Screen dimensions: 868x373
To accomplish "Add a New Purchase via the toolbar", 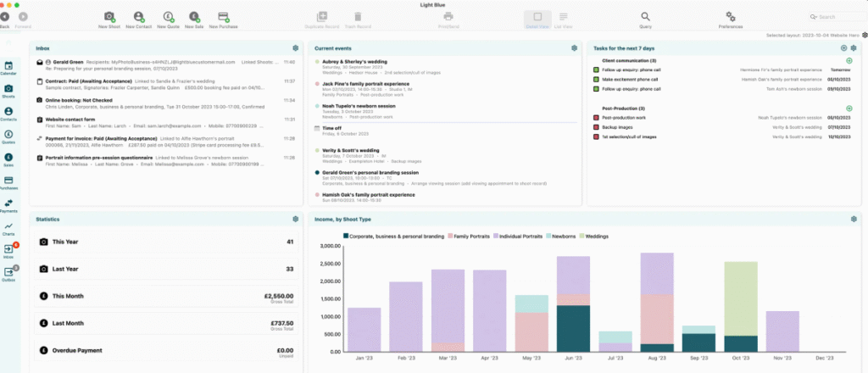I will point(224,17).
